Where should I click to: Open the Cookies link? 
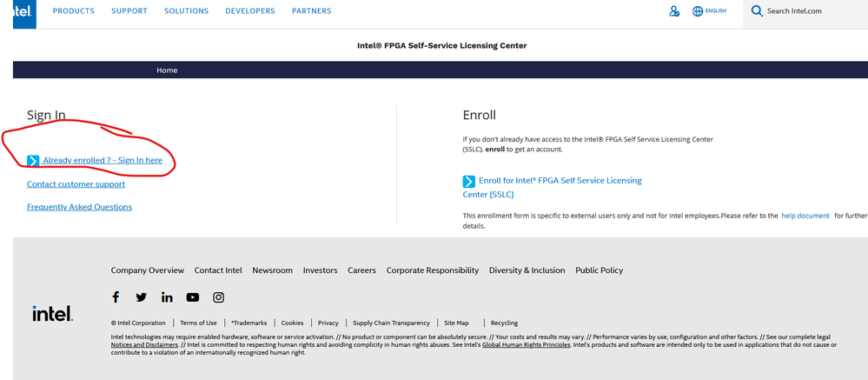(292, 323)
